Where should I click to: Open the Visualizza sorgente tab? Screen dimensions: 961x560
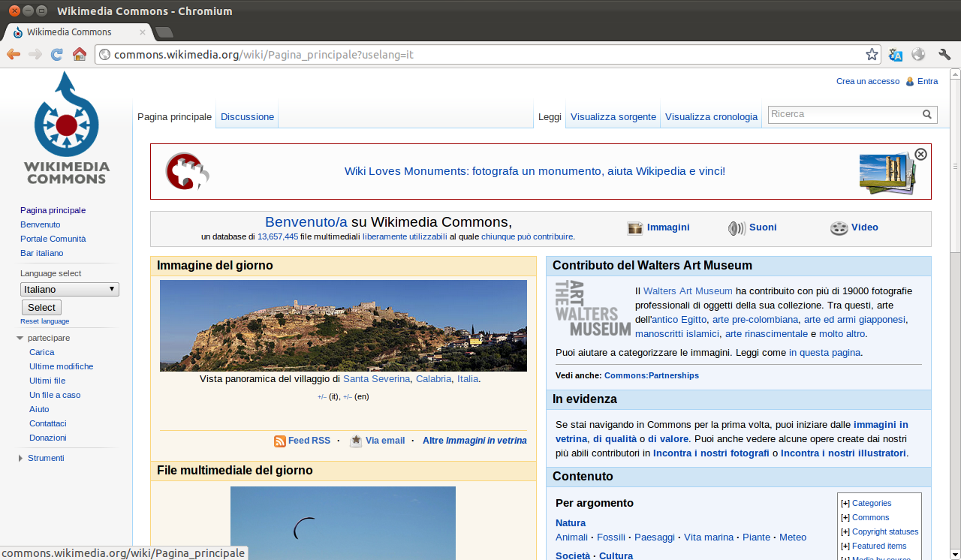click(613, 116)
